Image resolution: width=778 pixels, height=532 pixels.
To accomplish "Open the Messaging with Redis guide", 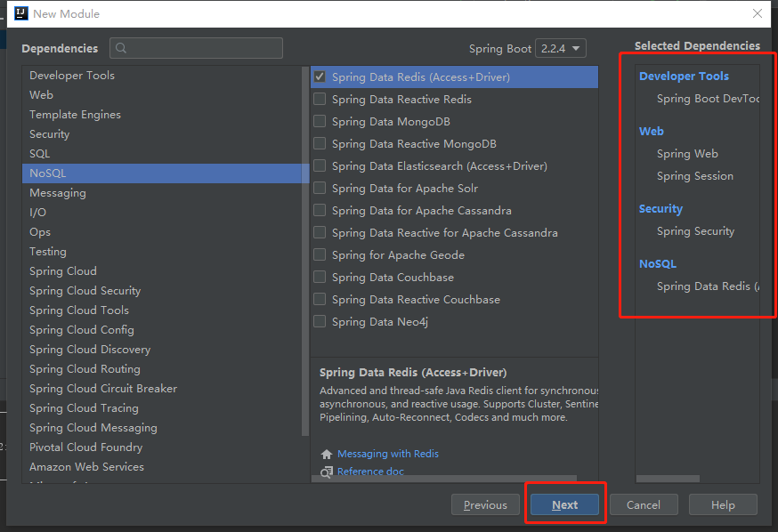I will tap(389, 454).
